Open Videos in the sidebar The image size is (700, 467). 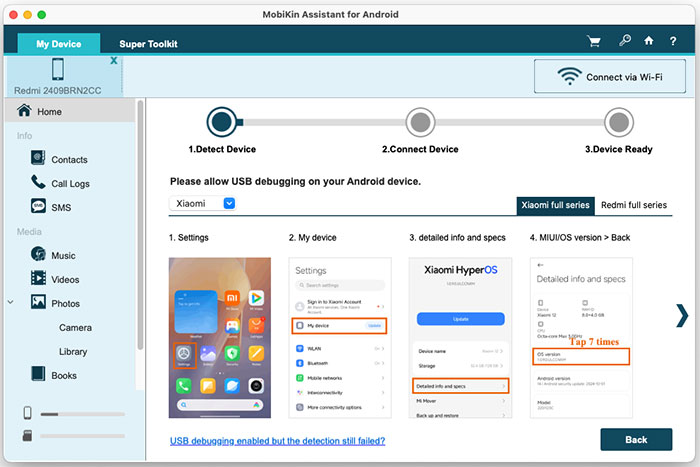click(65, 280)
